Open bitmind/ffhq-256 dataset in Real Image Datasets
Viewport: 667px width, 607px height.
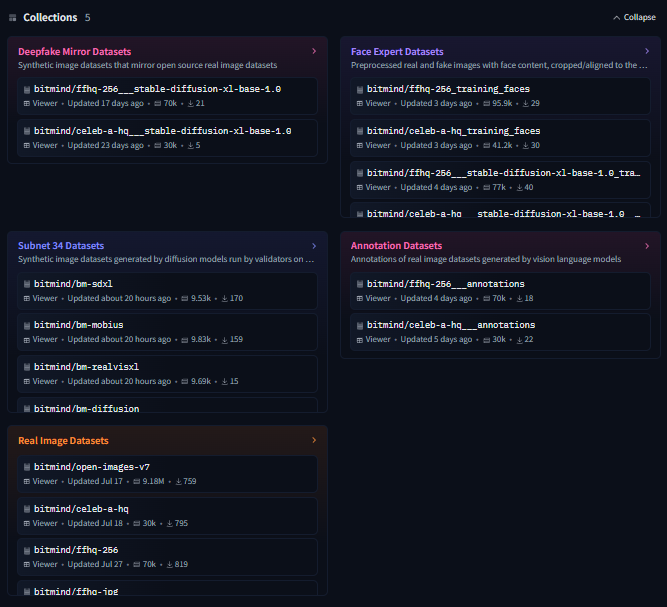[x=167, y=557]
